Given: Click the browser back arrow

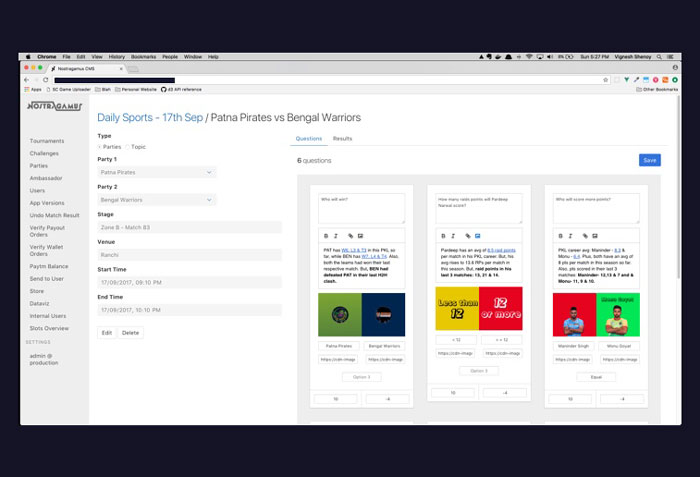Looking at the screenshot, I should coord(32,79).
